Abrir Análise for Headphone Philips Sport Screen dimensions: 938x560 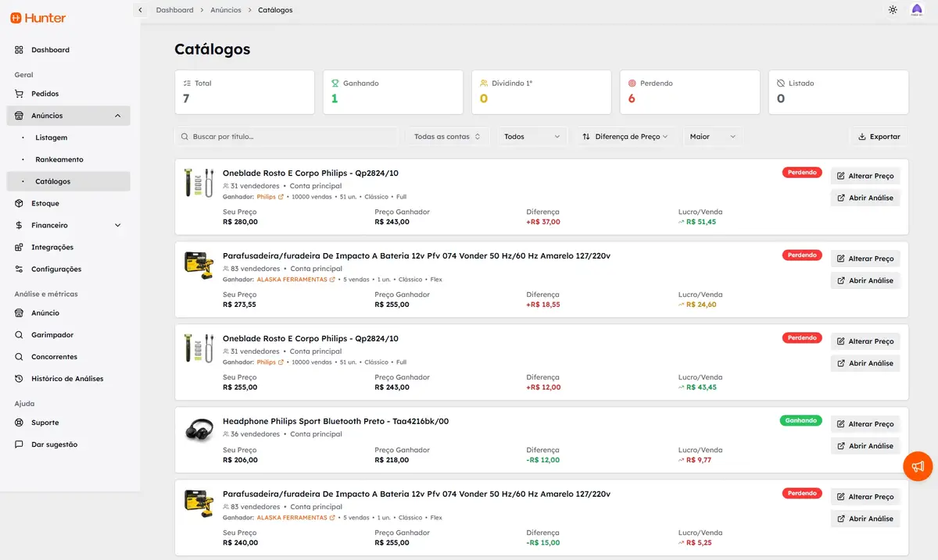865,446
